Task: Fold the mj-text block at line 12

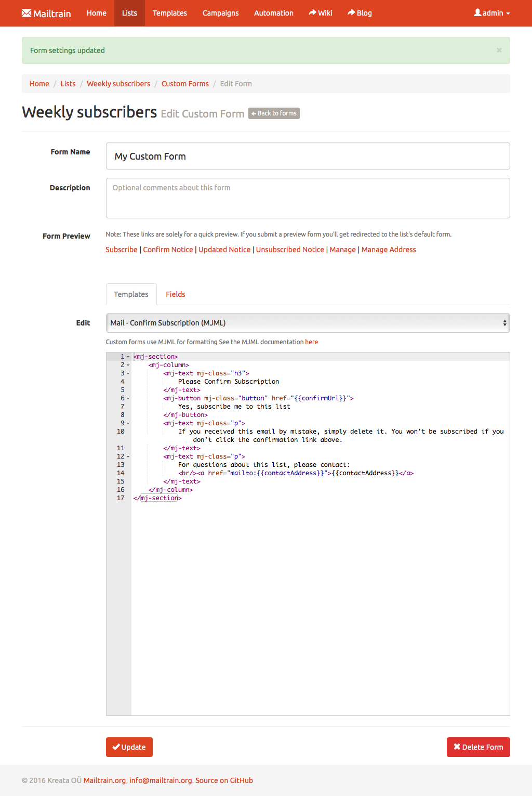Action: coord(128,456)
